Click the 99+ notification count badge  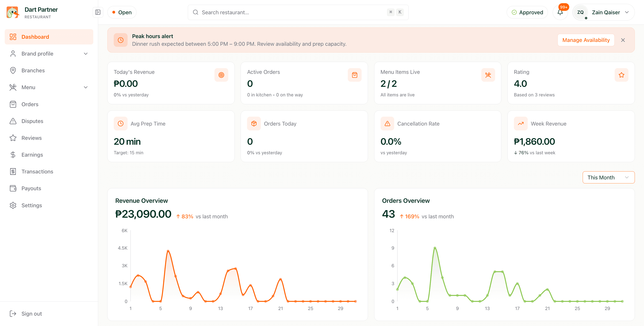pyautogui.click(x=563, y=7)
